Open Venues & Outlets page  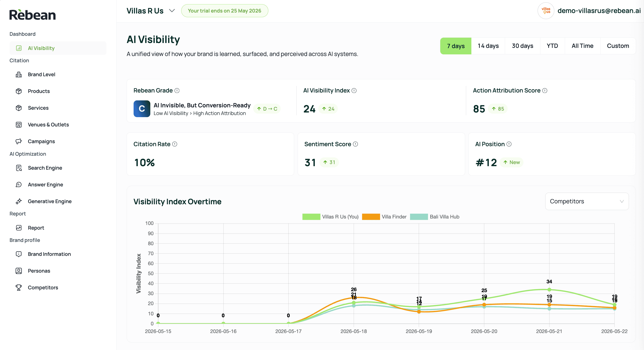tap(58, 125)
